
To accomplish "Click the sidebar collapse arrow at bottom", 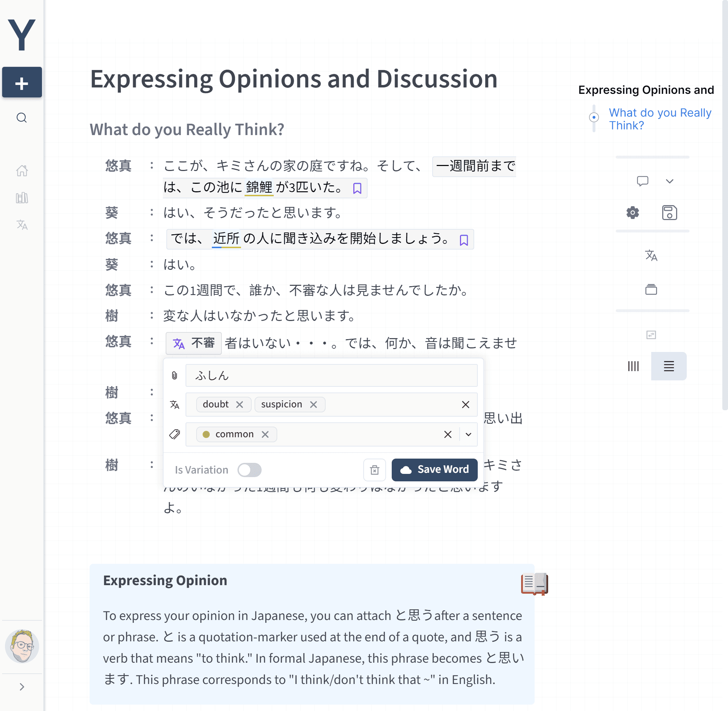I will (21, 687).
